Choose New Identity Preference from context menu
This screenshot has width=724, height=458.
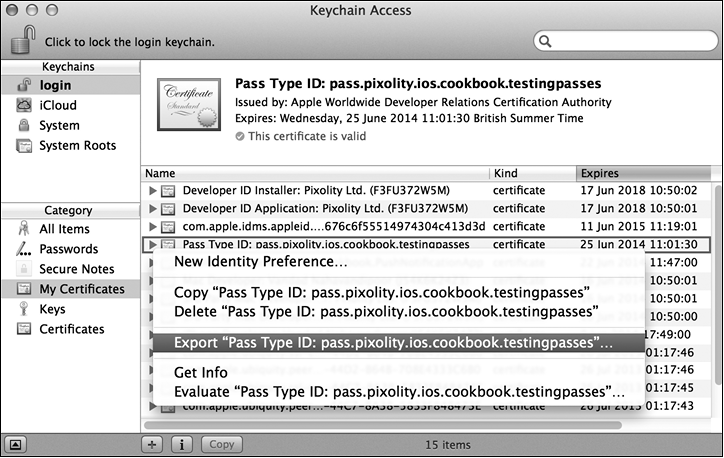pyautogui.click(x=261, y=262)
